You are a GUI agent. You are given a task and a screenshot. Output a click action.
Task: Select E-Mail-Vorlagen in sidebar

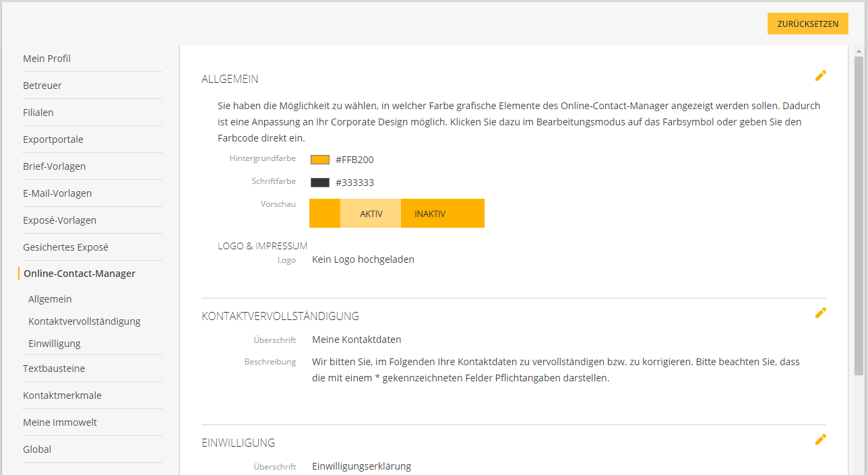click(x=57, y=193)
